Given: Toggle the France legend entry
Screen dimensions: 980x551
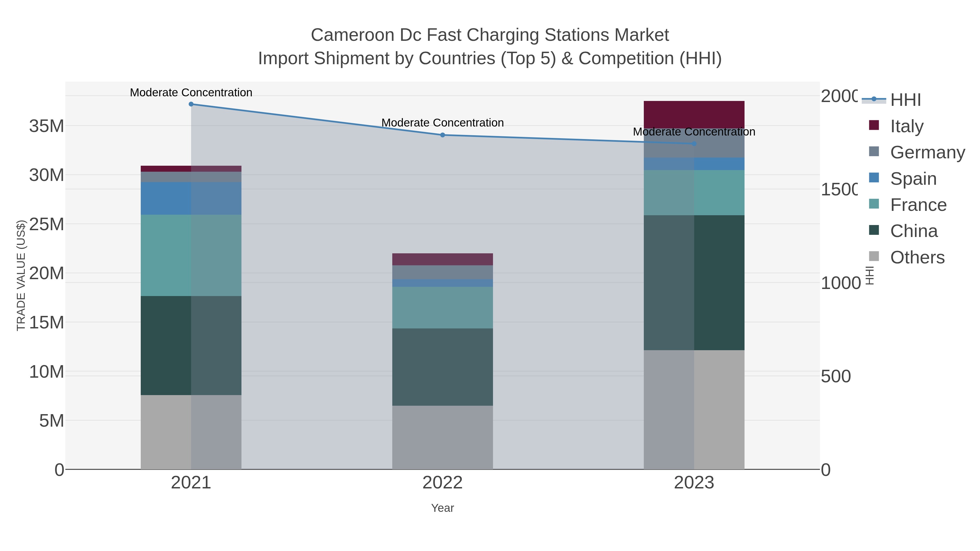Looking at the screenshot, I should click(908, 205).
